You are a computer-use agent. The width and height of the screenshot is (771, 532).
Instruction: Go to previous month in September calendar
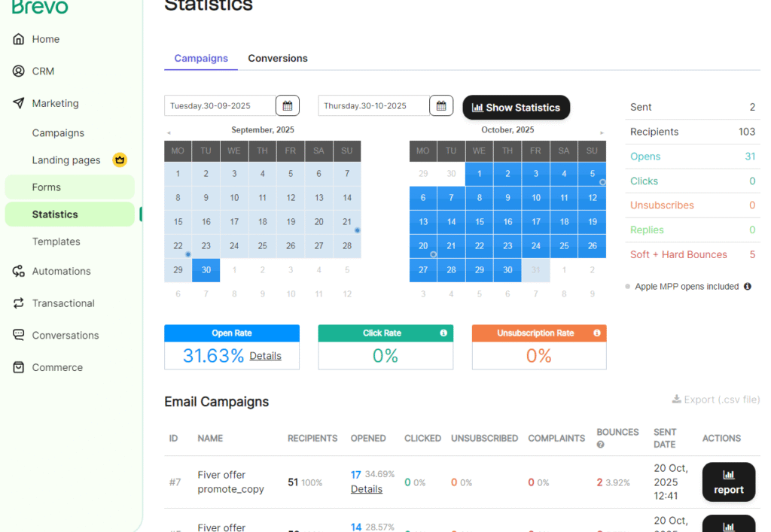click(169, 132)
